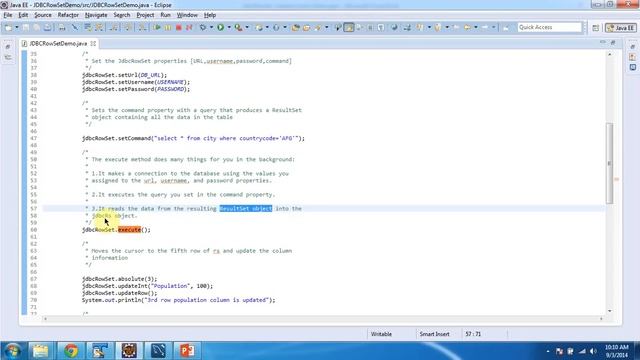Click the jdbcRowSet.absolute(3) line

click(119, 279)
